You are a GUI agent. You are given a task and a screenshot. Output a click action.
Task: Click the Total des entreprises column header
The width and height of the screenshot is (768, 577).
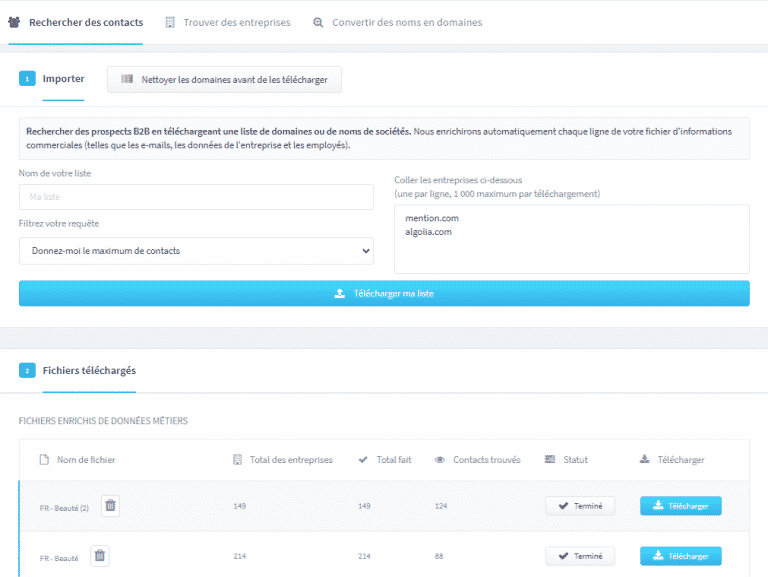coord(291,460)
